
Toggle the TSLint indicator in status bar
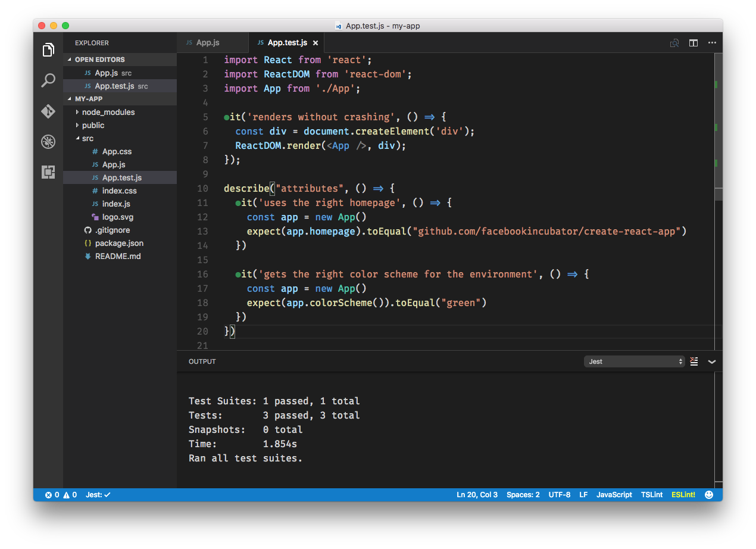pyautogui.click(x=651, y=494)
